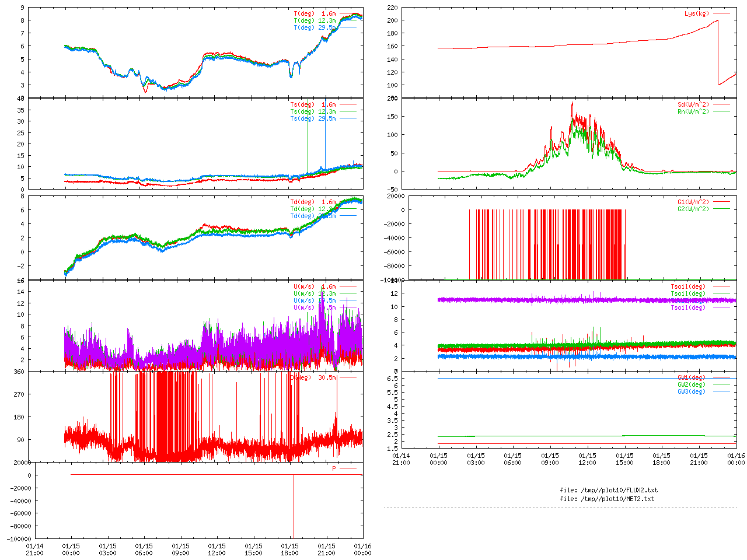The width and height of the screenshot is (747, 560).
Task: Click the downward spike in the P plot
Action: click(x=294, y=508)
